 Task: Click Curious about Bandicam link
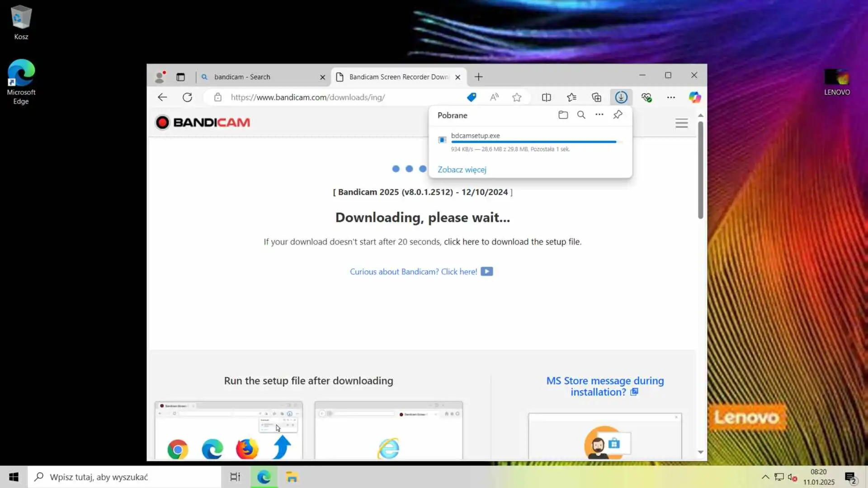click(413, 272)
